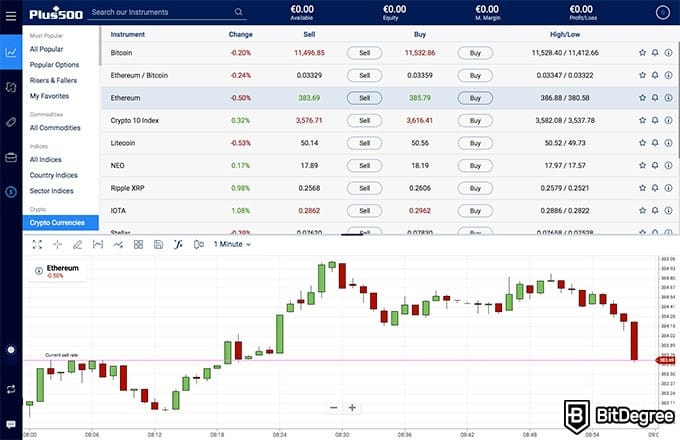Click Buy button for Litecoin
The image size is (680, 440).
tap(475, 143)
